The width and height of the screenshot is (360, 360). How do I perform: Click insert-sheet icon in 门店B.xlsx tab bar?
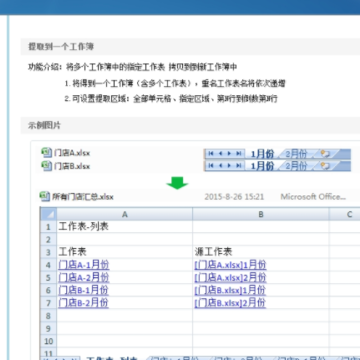pos(325,166)
